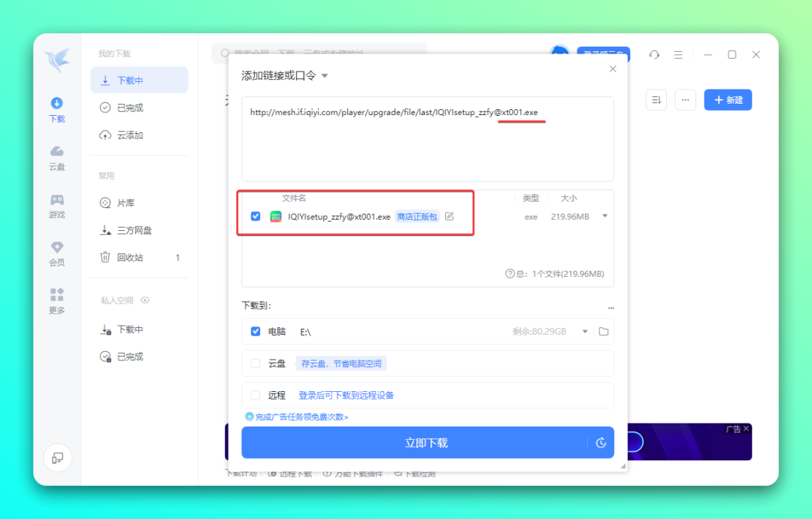Click inside the download URL text box
This screenshot has width=812, height=519.
pyautogui.click(x=428, y=139)
